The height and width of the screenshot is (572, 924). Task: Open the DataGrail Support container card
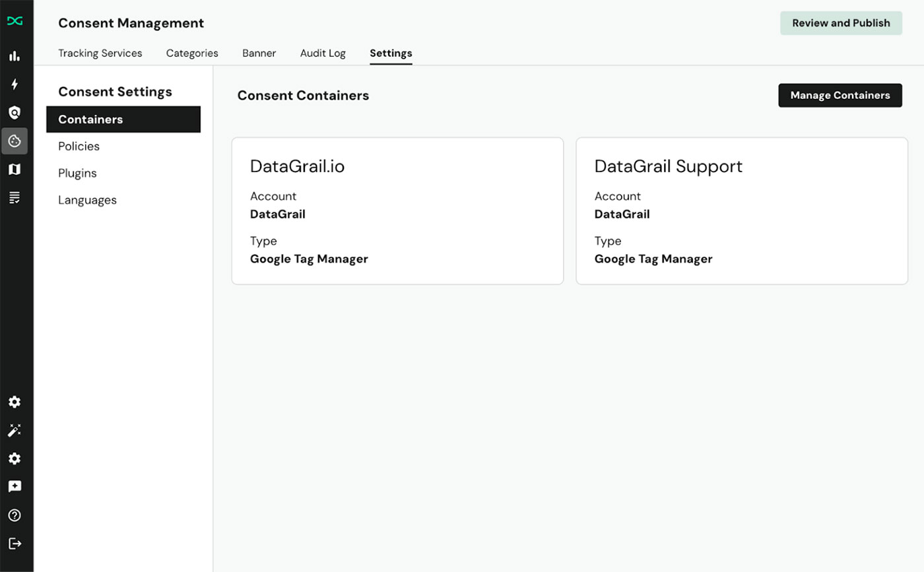[x=741, y=211]
